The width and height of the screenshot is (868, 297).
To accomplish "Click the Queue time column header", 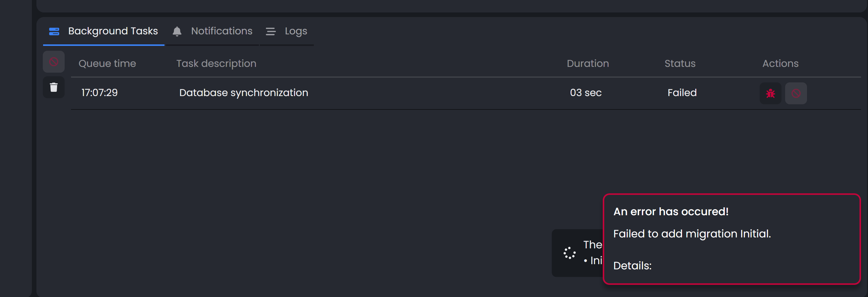I will (107, 64).
